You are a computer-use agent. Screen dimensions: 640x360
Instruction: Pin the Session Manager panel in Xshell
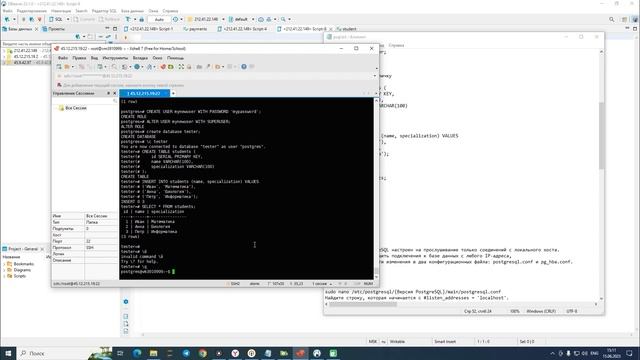(x=109, y=93)
